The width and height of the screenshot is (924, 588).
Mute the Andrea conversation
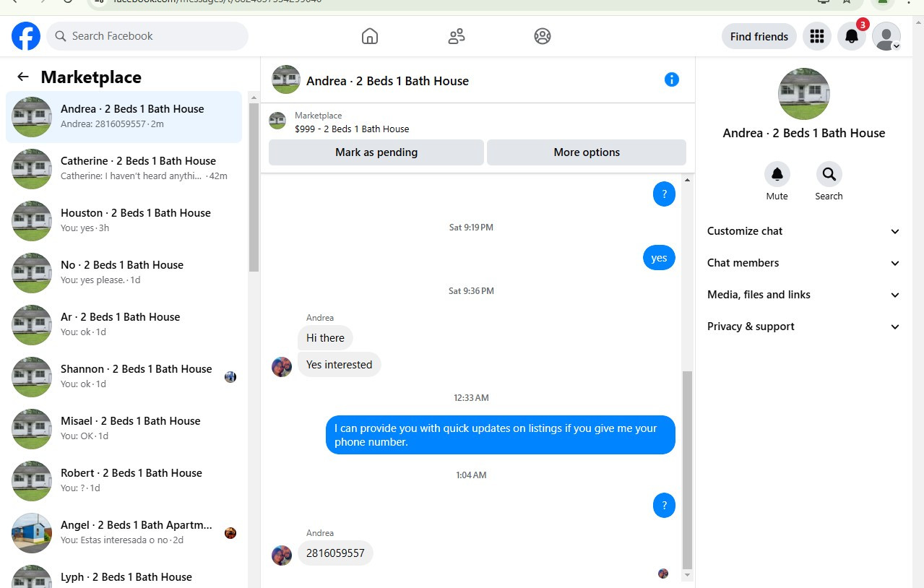[x=777, y=174]
